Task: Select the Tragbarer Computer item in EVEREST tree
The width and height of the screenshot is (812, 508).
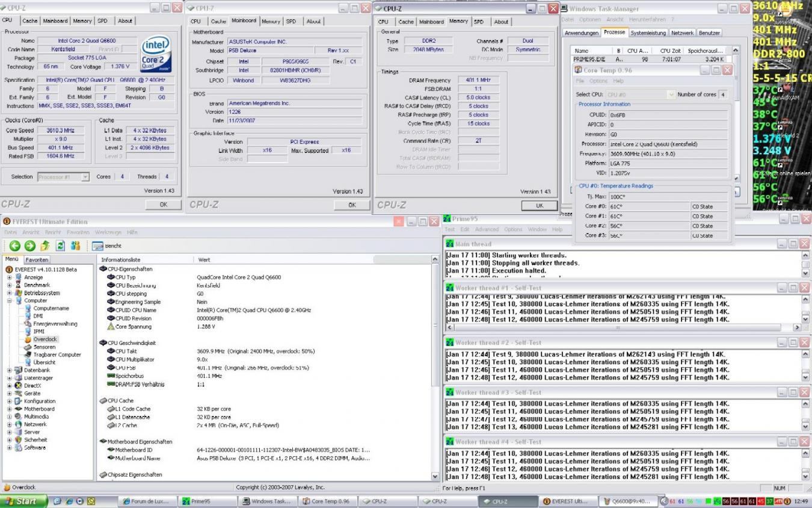Action: [57, 355]
